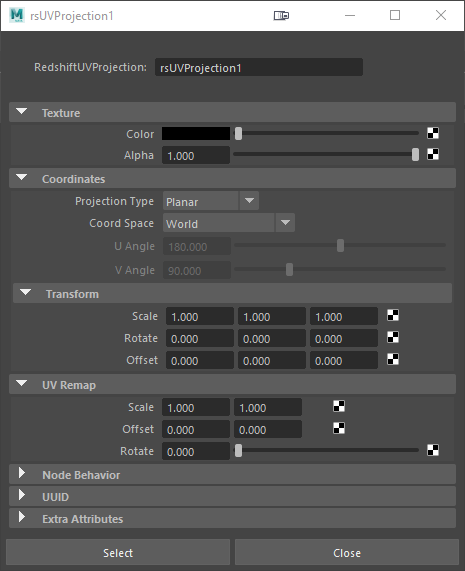
Task: Click the UV Remap Offset checker icon
Action: 339,428
